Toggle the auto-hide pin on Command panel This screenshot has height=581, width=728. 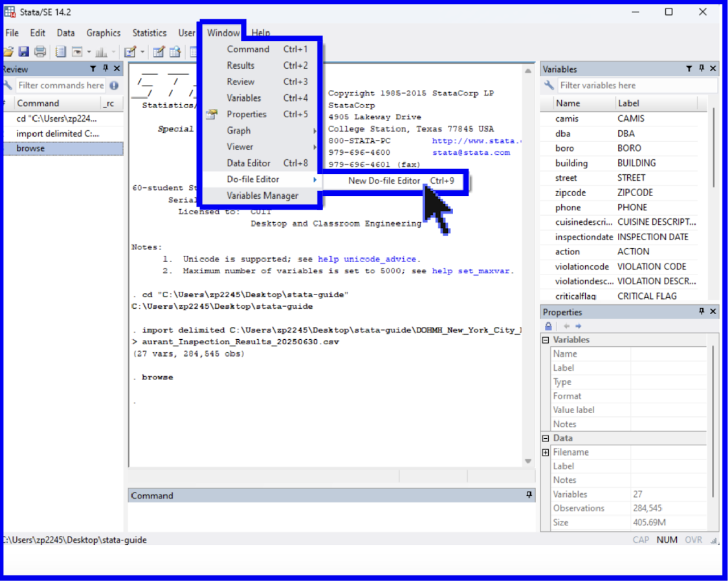click(529, 495)
